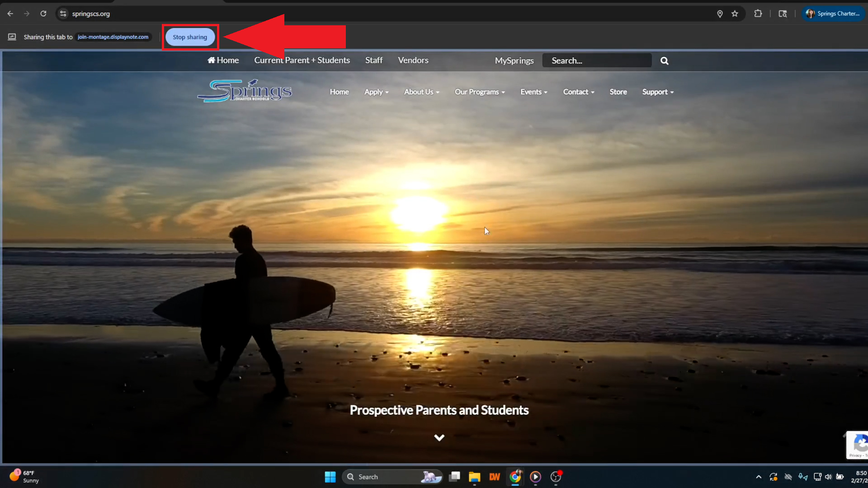The width and height of the screenshot is (868, 488).
Task: Click the site search magnifier icon
Action: tap(664, 61)
